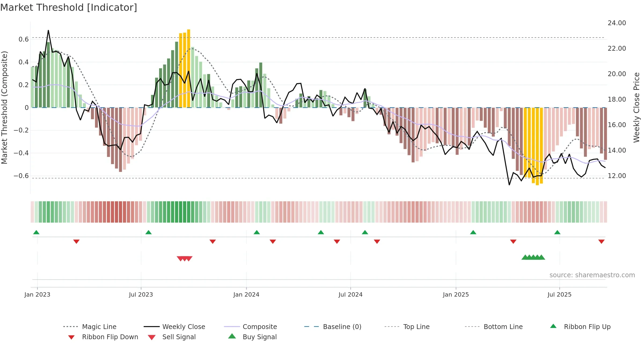The image size is (644, 362).
Task: Click the first Ribbon Flip Up marker near Jan 2023
Action: click(36, 232)
